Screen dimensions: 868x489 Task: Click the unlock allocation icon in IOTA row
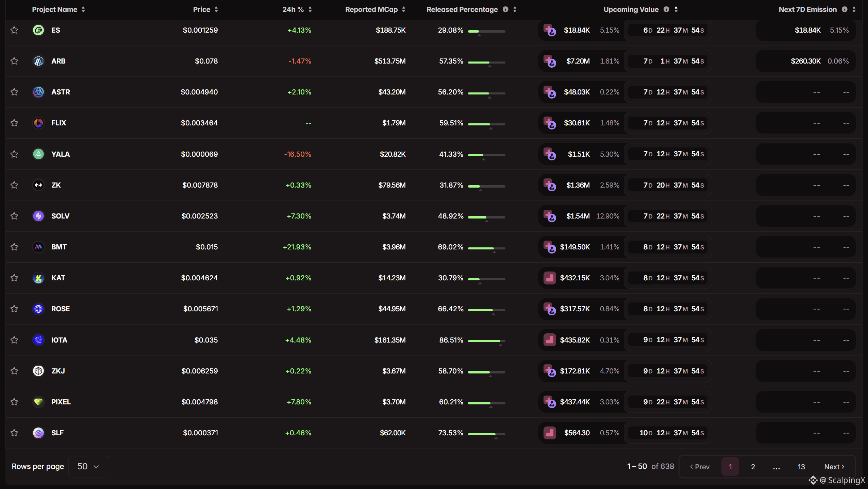tap(550, 340)
